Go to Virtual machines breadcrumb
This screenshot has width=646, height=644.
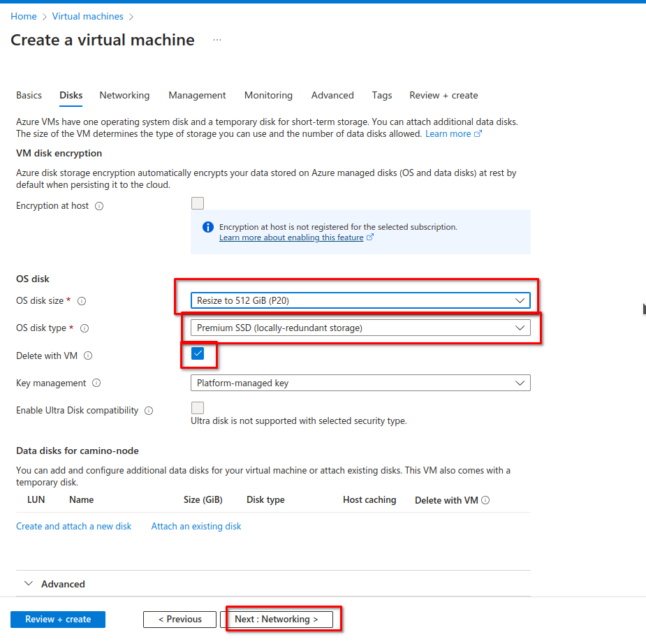[87, 16]
